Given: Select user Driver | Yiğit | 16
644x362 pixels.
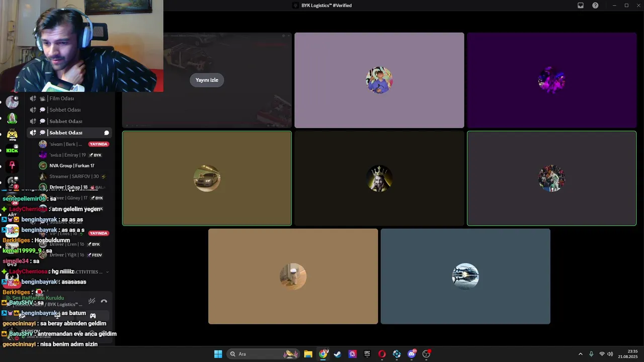Looking at the screenshot, I should click(x=70, y=255).
